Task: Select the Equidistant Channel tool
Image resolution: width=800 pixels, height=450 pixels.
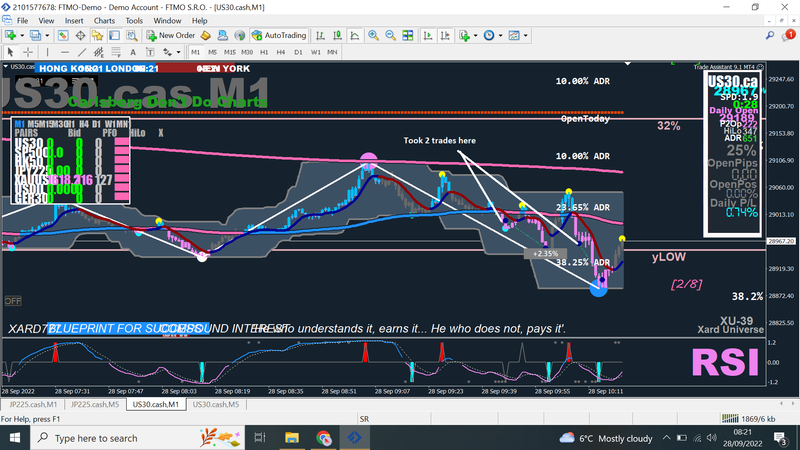Action: click(99, 52)
